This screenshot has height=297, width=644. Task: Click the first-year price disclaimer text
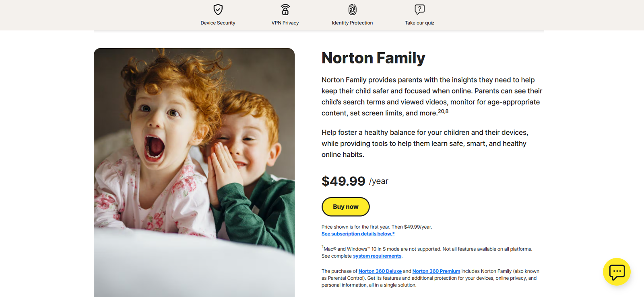[377, 227]
